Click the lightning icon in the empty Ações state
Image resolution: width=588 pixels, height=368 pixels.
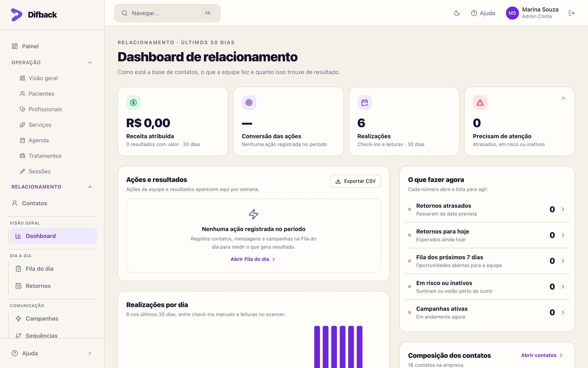[254, 214]
